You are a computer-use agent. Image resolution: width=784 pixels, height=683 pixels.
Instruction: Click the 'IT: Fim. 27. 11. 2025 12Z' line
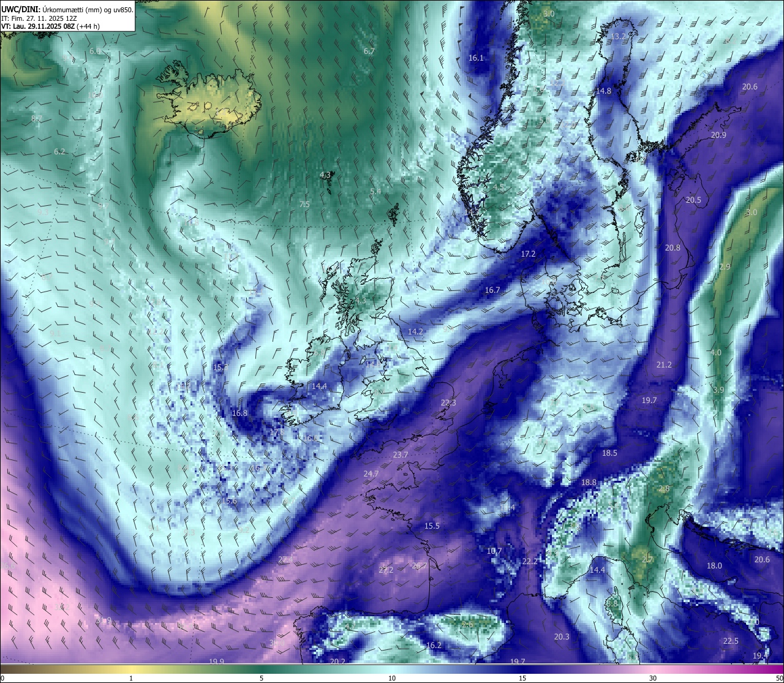39,18
